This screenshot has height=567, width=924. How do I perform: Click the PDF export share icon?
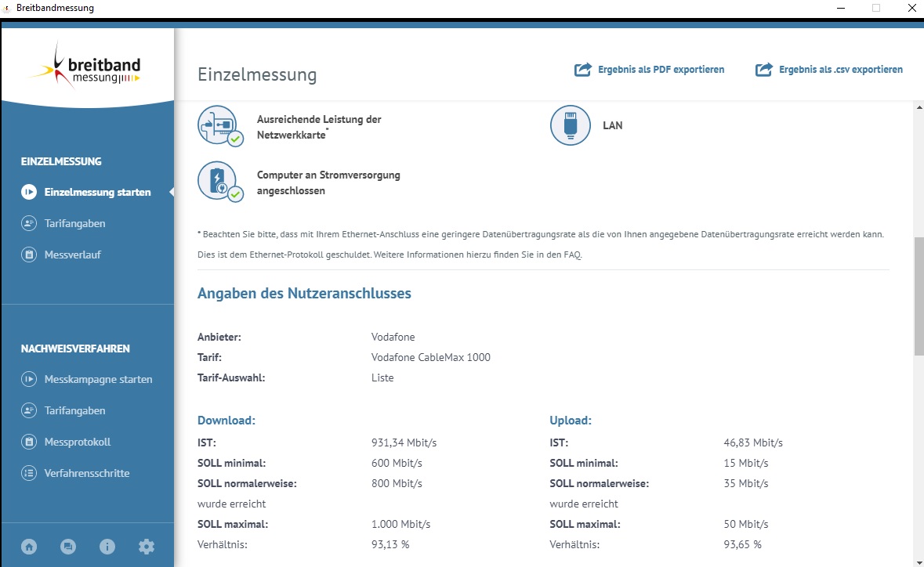click(582, 69)
